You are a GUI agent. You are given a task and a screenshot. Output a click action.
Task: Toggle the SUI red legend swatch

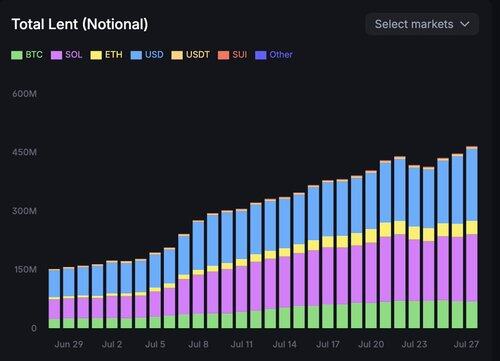coord(223,55)
